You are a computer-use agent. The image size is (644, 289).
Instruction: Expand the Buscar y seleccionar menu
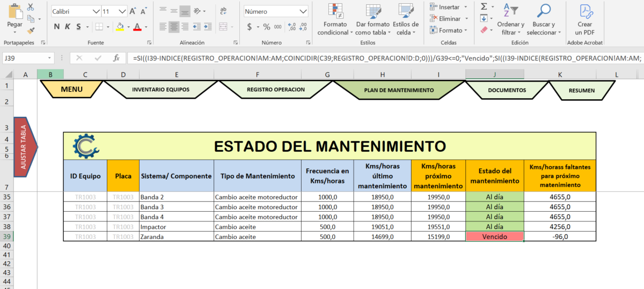544,20
